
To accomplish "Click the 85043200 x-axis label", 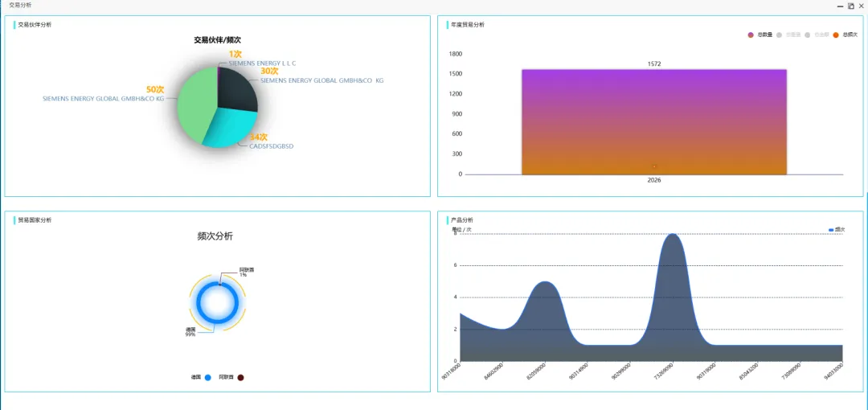I will pos(748,371).
